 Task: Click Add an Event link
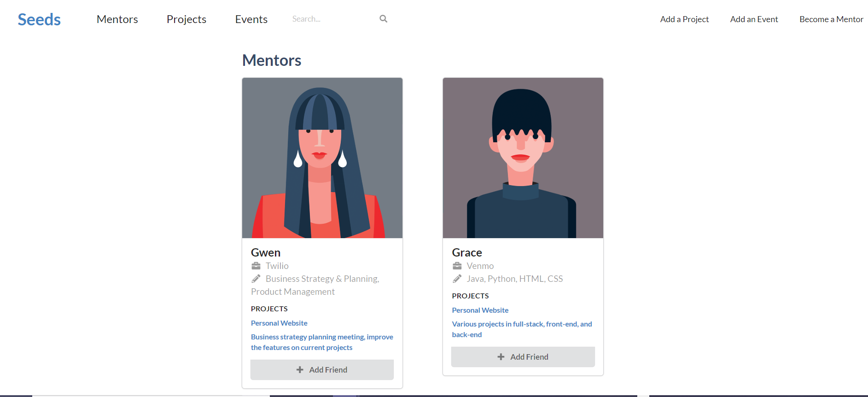tap(754, 19)
